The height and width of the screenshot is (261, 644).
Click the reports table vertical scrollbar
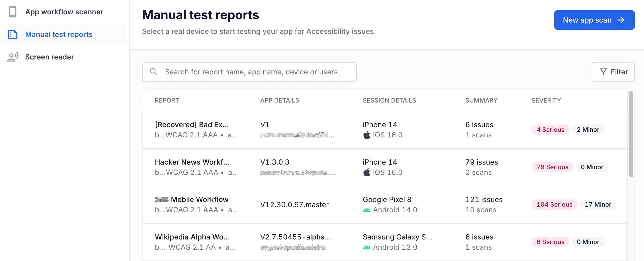pos(631,134)
